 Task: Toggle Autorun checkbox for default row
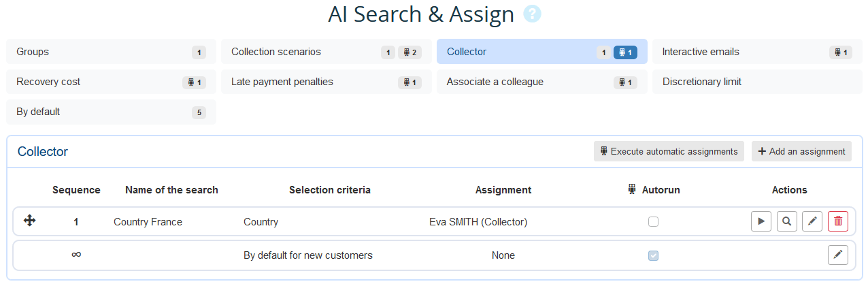(653, 255)
